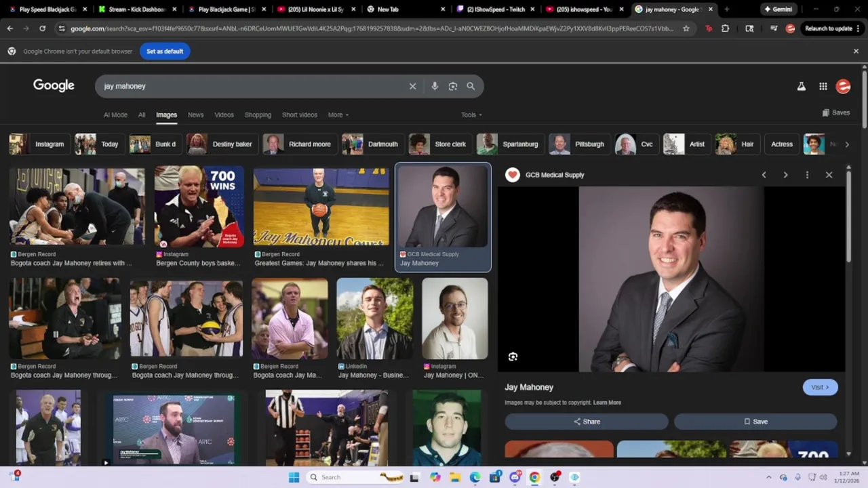The width and height of the screenshot is (868, 488).
Task: Filter results by Destiny baker chip
Action: (x=222, y=144)
